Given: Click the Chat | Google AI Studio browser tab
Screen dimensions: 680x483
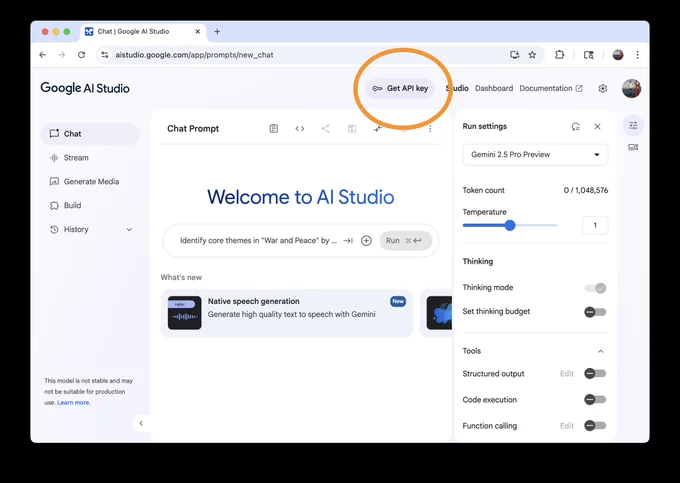Looking at the screenshot, I should tap(143, 31).
